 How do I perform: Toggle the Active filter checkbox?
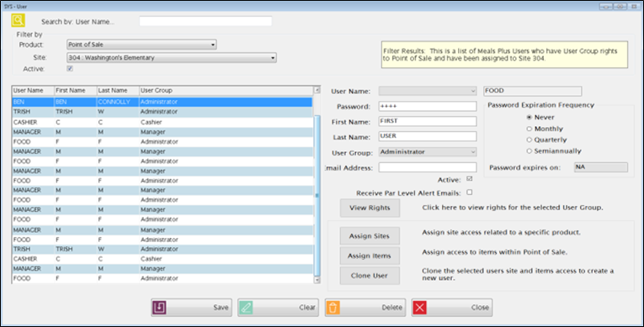[70, 69]
